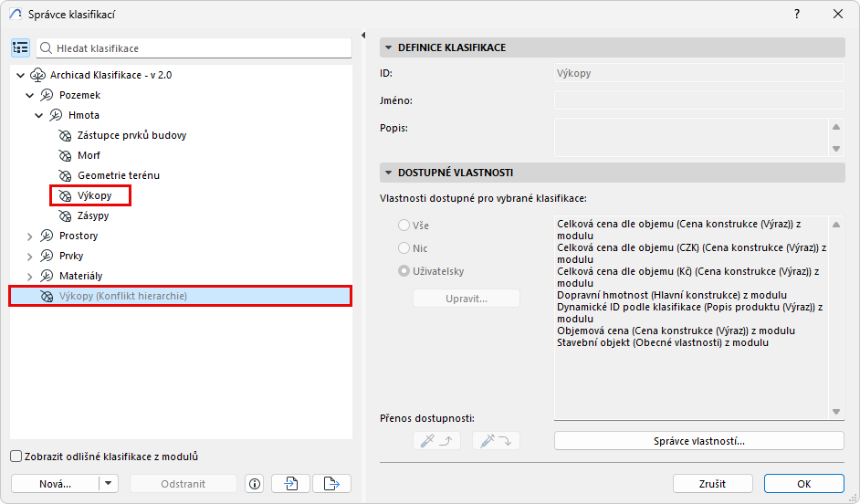Click the inject availability syringe icon
Viewport: 860px width, 504px height.
496,441
